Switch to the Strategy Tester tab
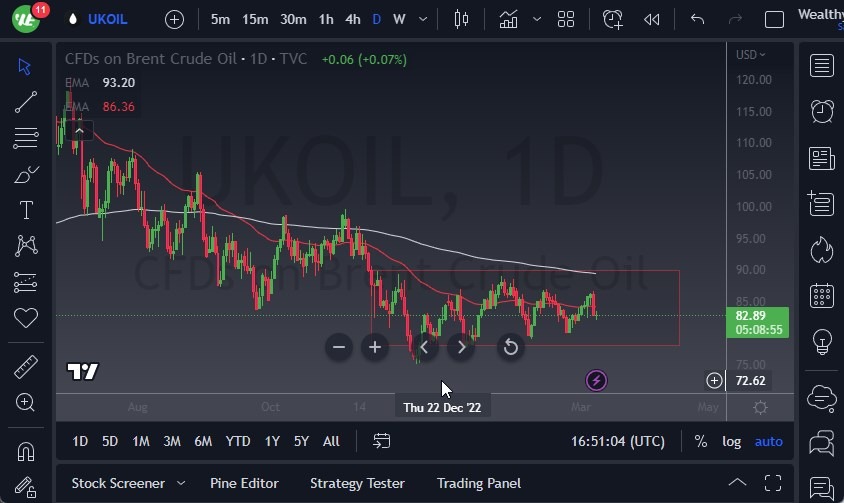The width and height of the screenshot is (844, 503). [x=357, y=483]
